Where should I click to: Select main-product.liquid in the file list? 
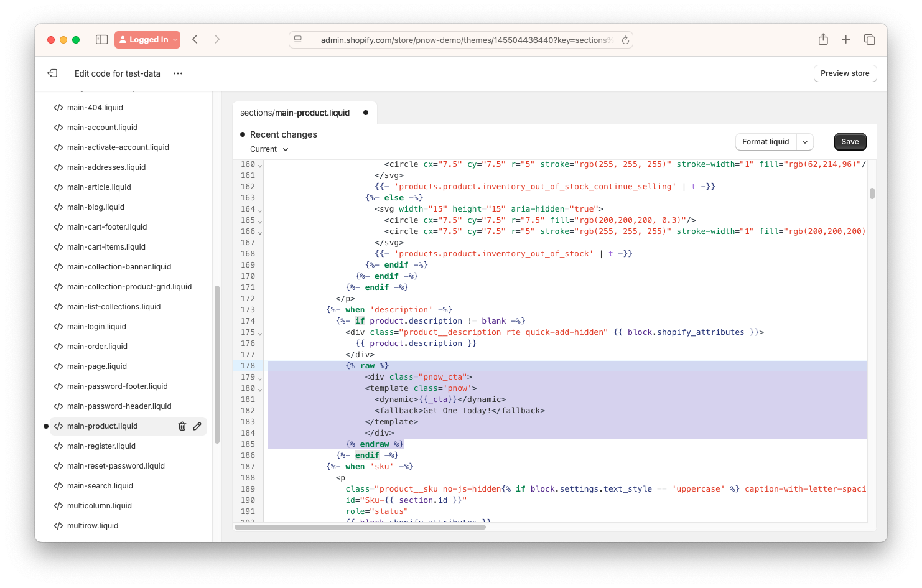[x=103, y=426]
